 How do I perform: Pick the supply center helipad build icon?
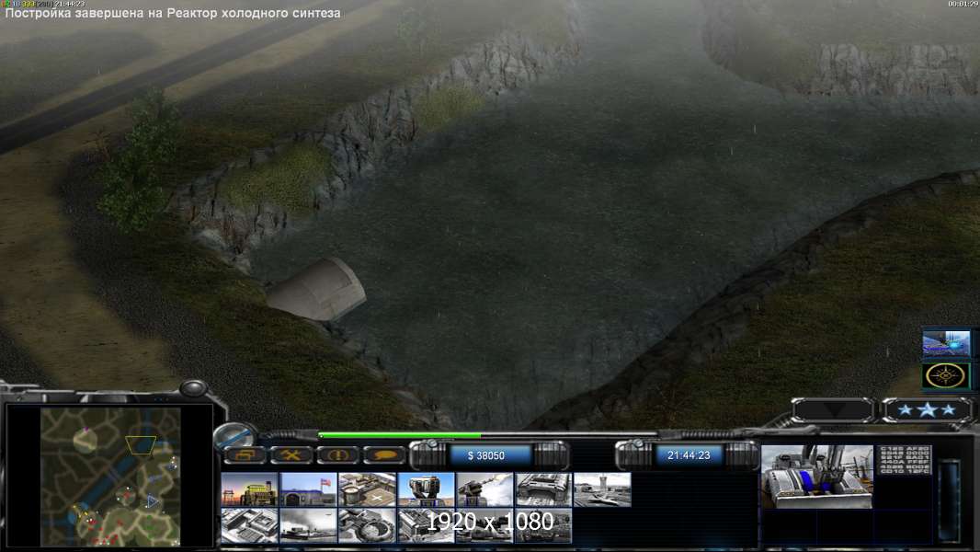(x=367, y=489)
